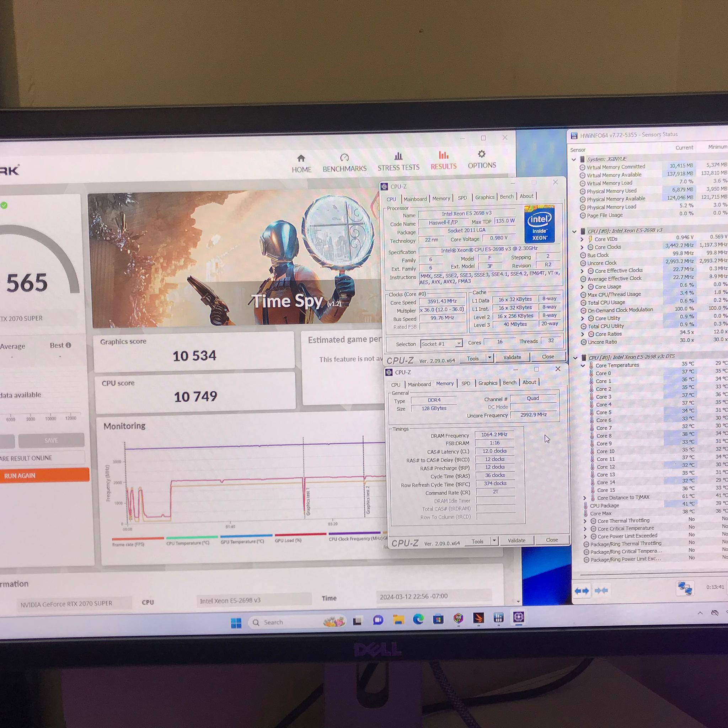Expand Core Thermal Throttling row in HWiNFO
Viewport: 728px width, 728px height.
[x=585, y=521]
